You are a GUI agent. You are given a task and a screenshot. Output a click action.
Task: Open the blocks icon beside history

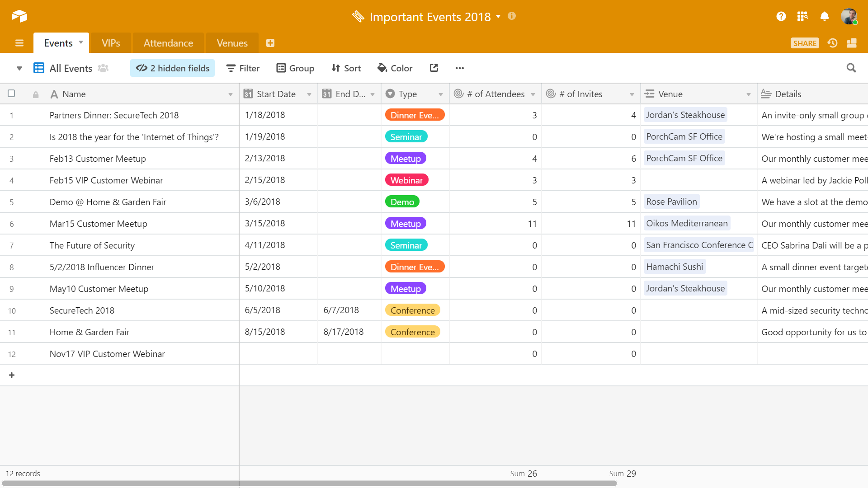pyautogui.click(x=852, y=43)
